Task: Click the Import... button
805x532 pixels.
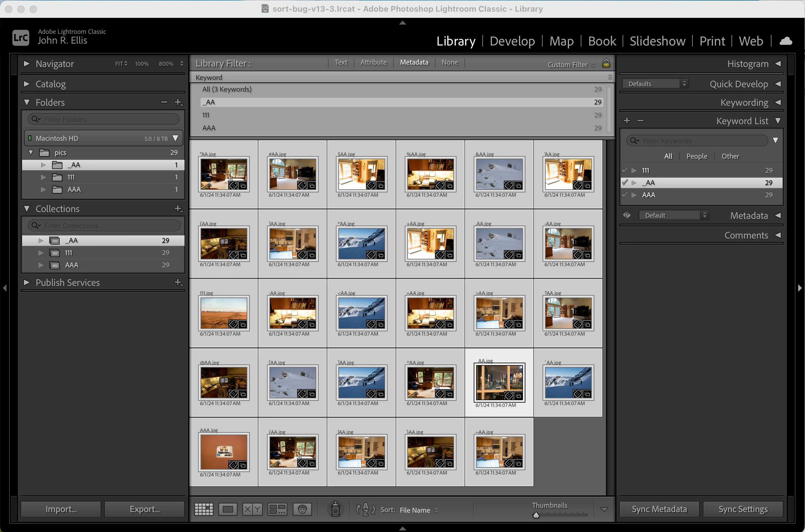Action: [x=61, y=509]
